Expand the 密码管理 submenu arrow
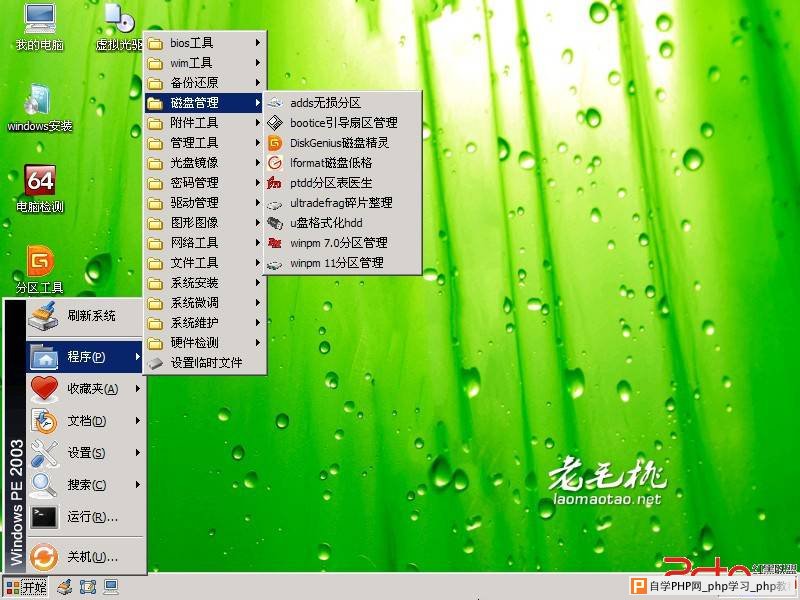 click(x=258, y=183)
